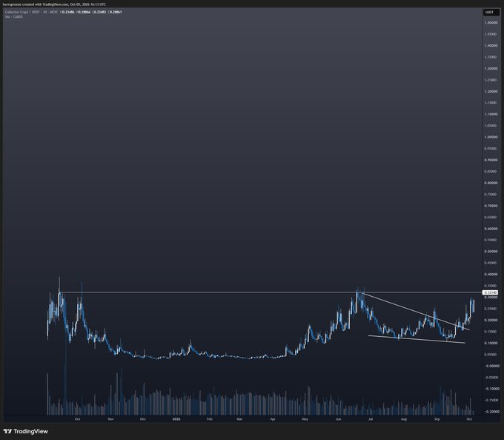This screenshot has width=504, height=440.
Task: Click the high value 0.28866
Action: (84, 12)
